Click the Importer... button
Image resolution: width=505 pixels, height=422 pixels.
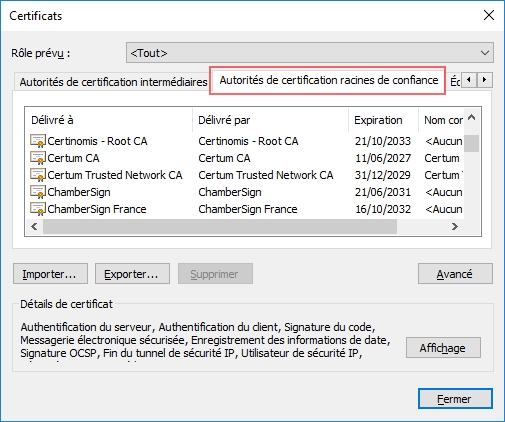click(x=50, y=274)
